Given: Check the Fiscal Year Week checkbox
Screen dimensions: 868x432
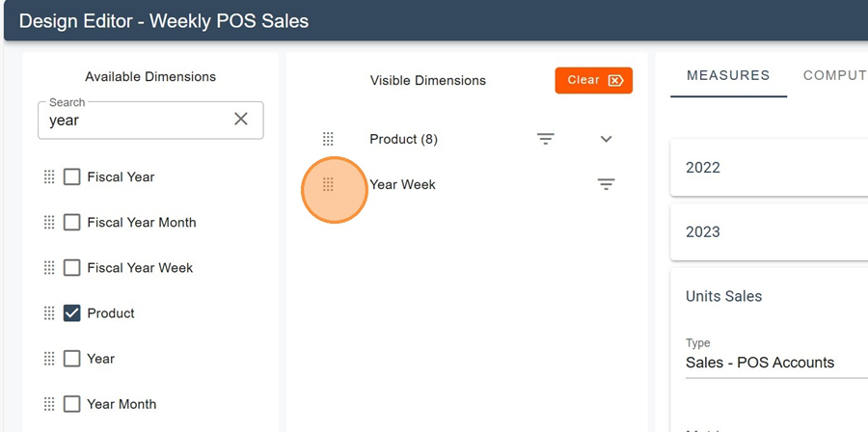Looking at the screenshot, I should (x=71, y=267).
